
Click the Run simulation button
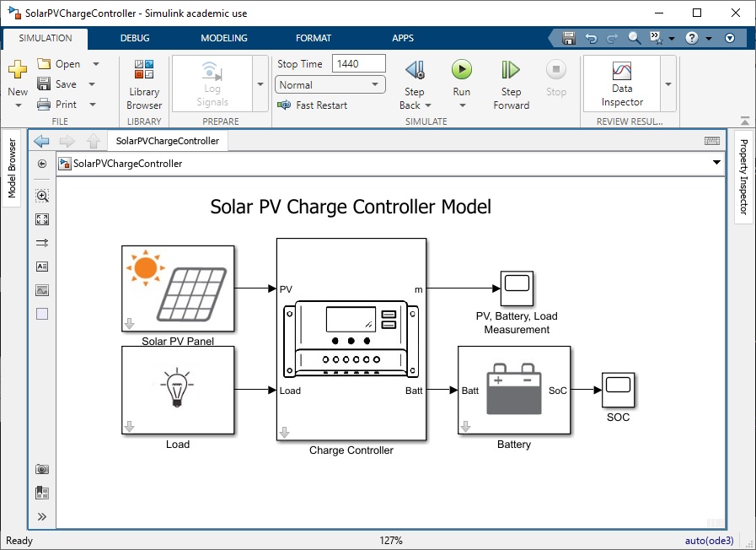click(461, 71)
